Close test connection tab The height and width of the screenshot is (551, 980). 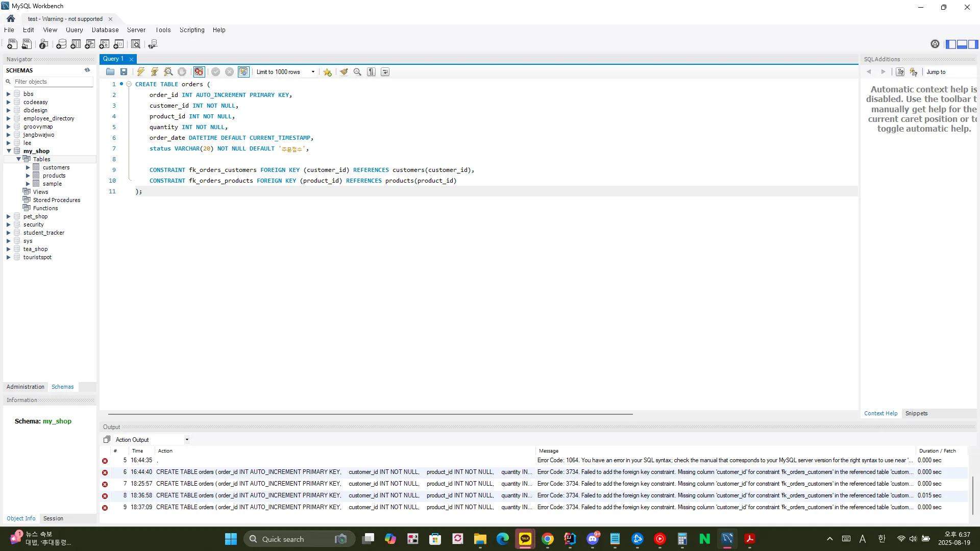110,19
